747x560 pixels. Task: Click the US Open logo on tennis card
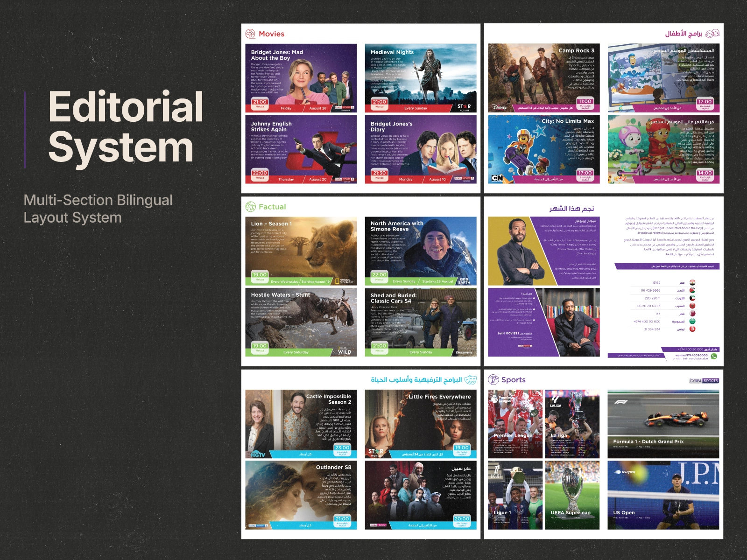(x=624, y=472)
